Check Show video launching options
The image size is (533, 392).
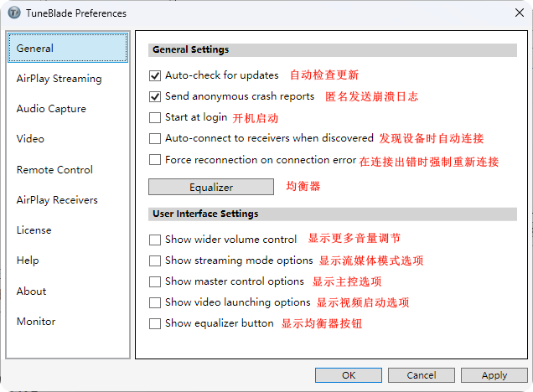point(155,302)
